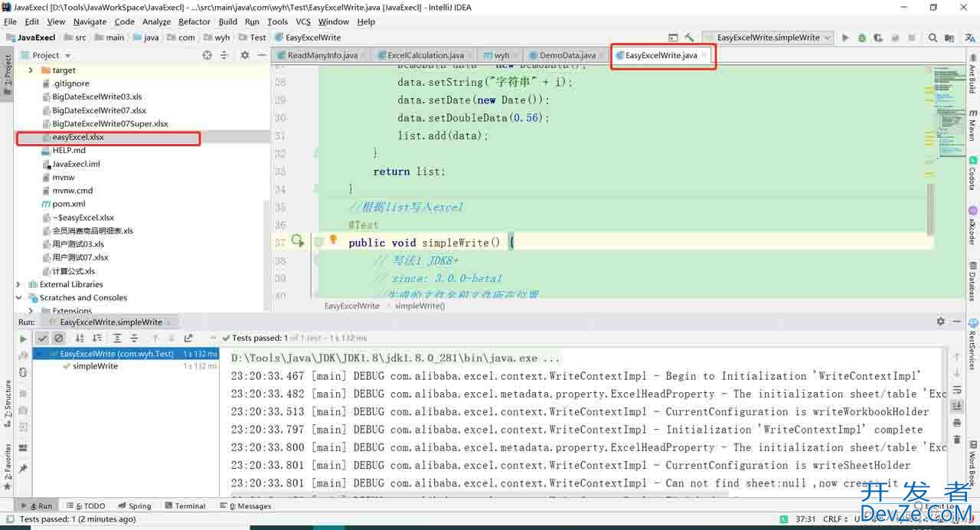
Task: Select pom.xml in project tree
Action: (68, 204)
